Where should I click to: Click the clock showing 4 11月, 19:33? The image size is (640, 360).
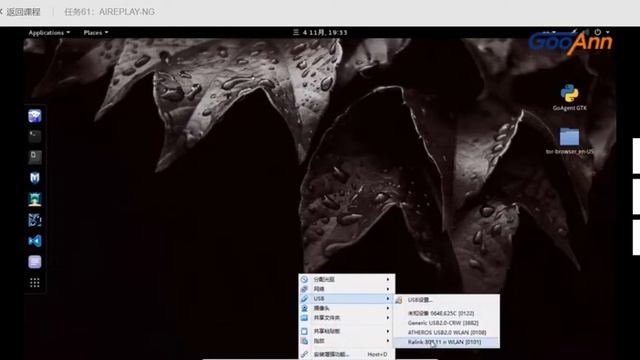320,33
